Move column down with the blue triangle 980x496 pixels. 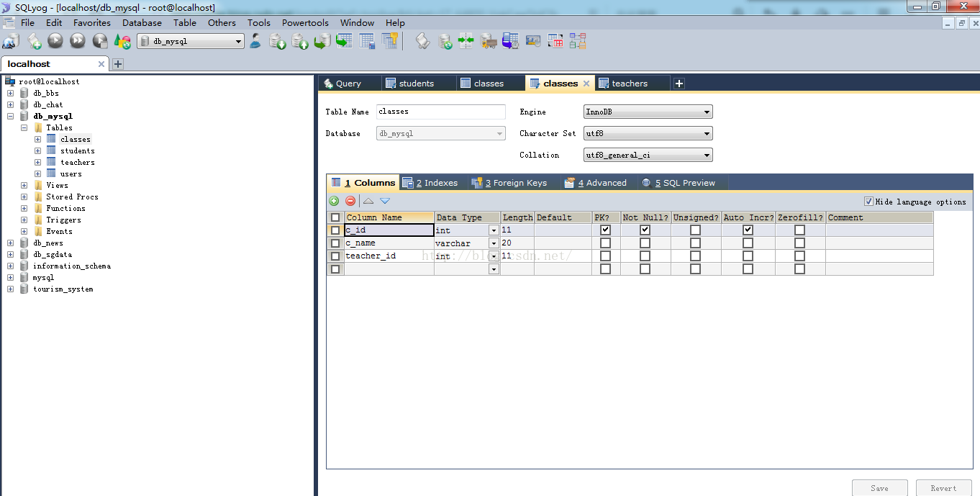point(385,201)
